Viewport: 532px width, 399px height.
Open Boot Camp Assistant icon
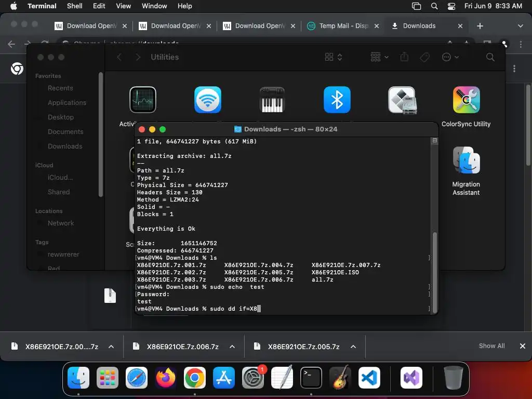402,100
